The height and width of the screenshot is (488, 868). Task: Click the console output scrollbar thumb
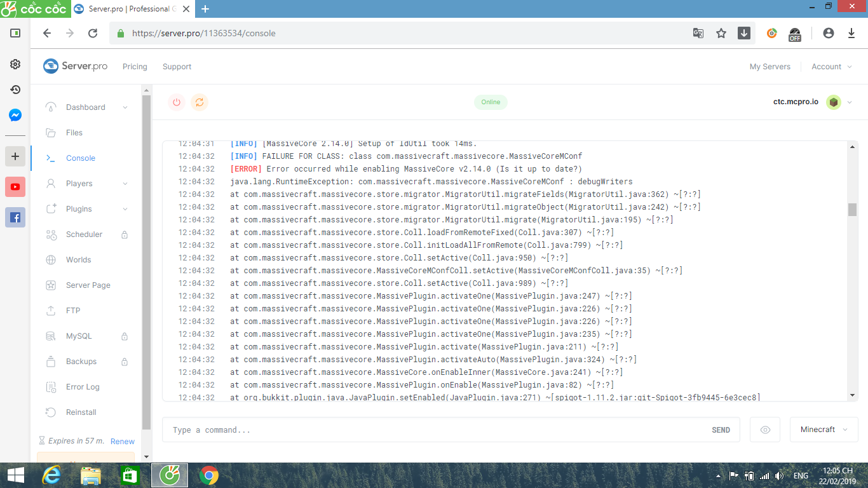coord(852,210)
